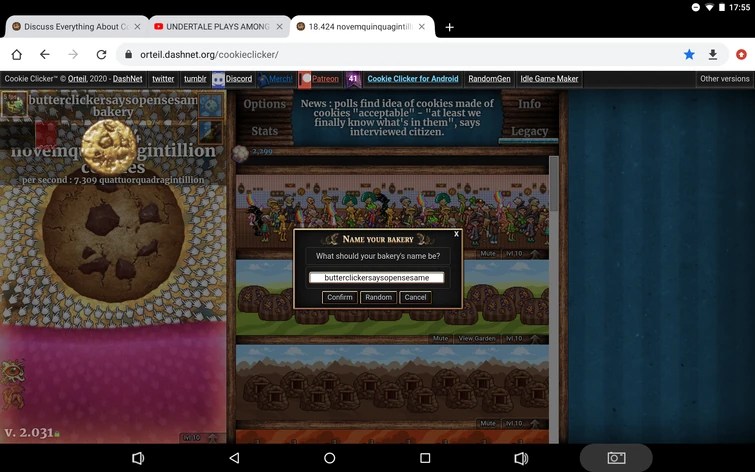
Task: Open the DashNet link
Action: 128,79
